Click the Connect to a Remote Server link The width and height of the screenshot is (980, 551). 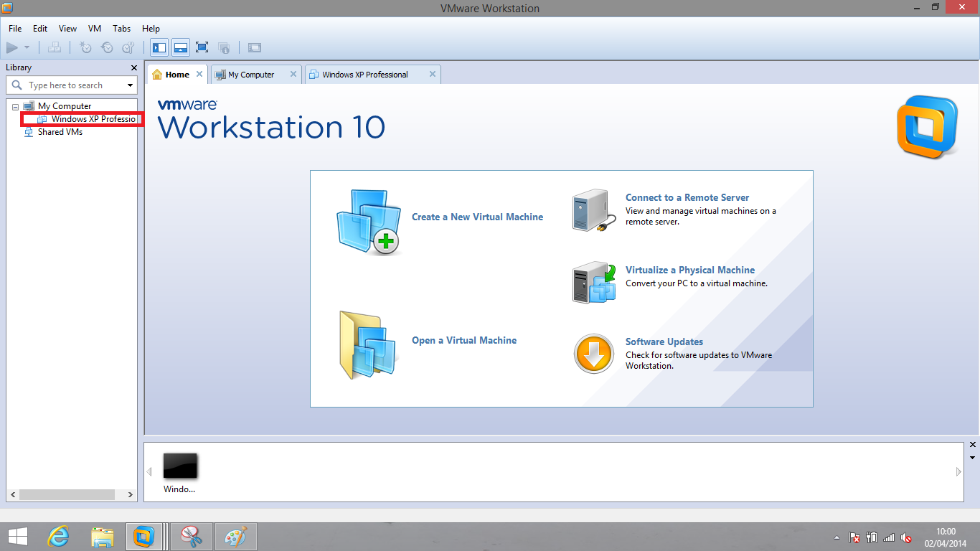tap(687, 197)
